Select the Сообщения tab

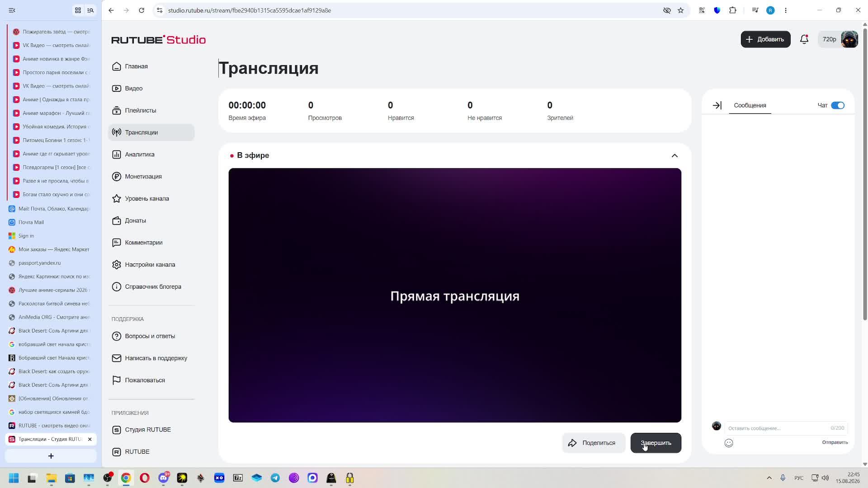(750, 105)
